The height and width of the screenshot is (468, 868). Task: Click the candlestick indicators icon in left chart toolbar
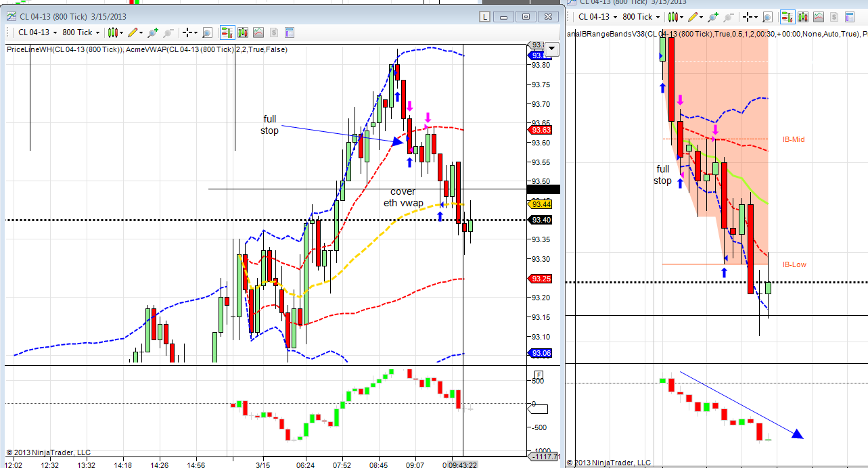(243, 32)
